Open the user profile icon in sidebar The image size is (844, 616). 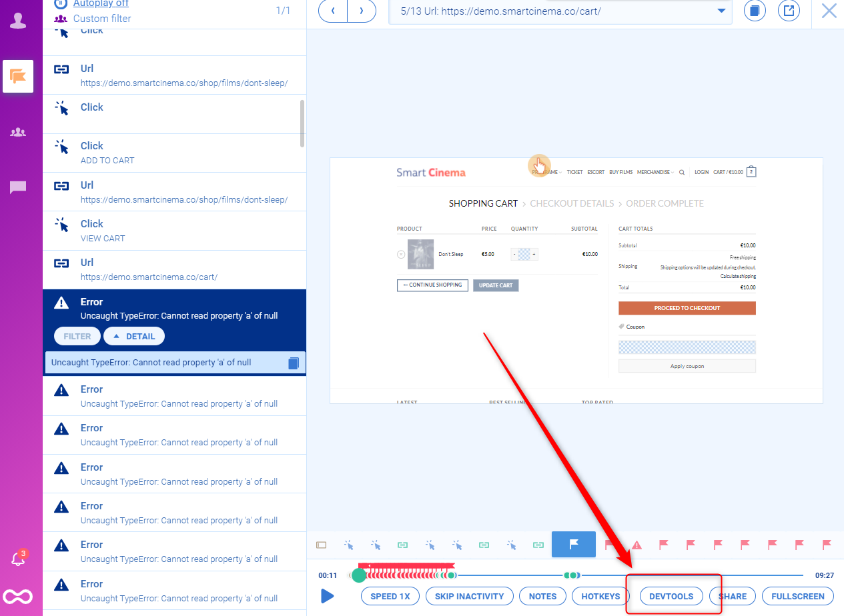point(18,21)
